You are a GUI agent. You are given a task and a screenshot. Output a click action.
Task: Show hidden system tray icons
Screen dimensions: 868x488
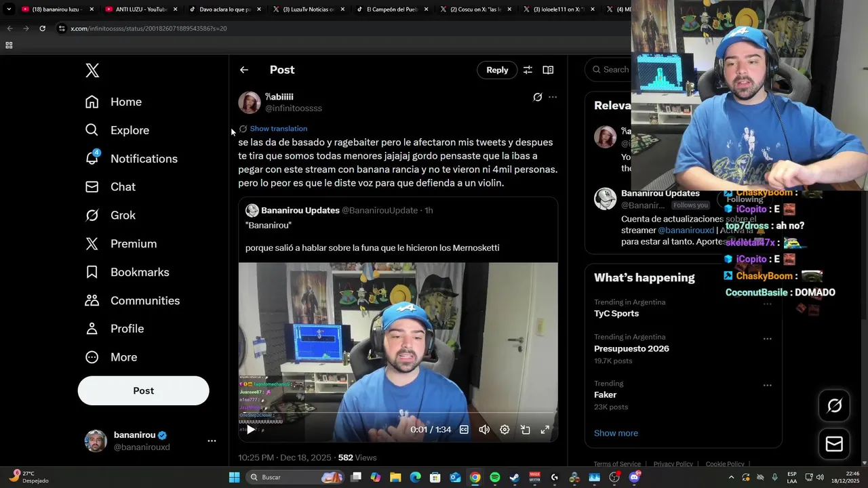(731, 477)
